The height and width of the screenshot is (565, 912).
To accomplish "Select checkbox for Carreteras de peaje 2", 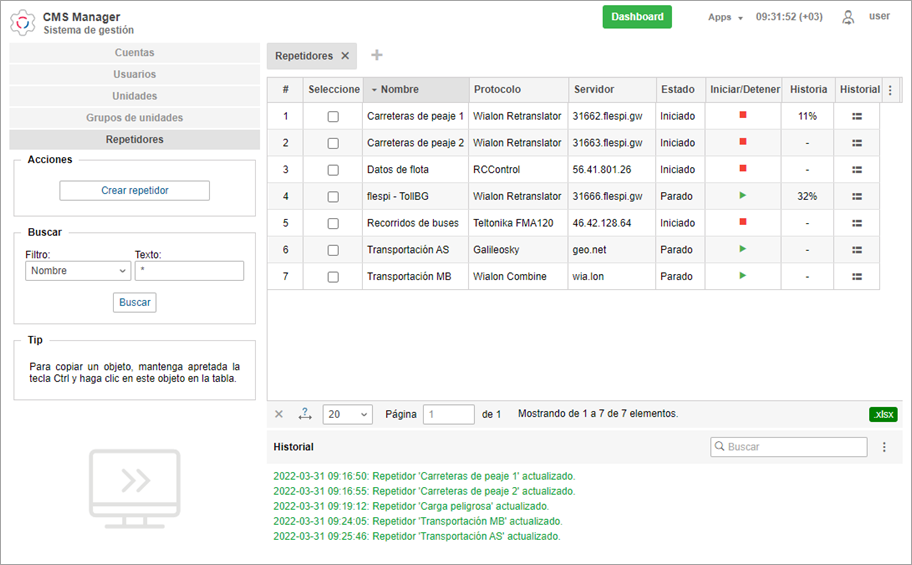I will [333, 143].
